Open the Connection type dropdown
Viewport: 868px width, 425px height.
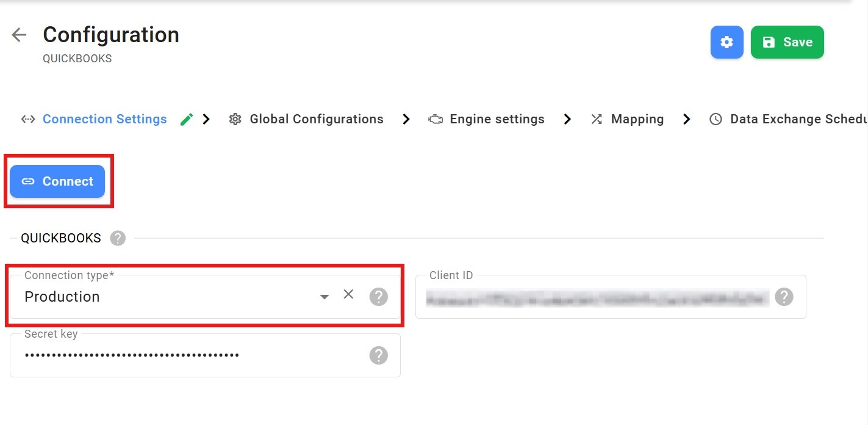coord(325,297)
